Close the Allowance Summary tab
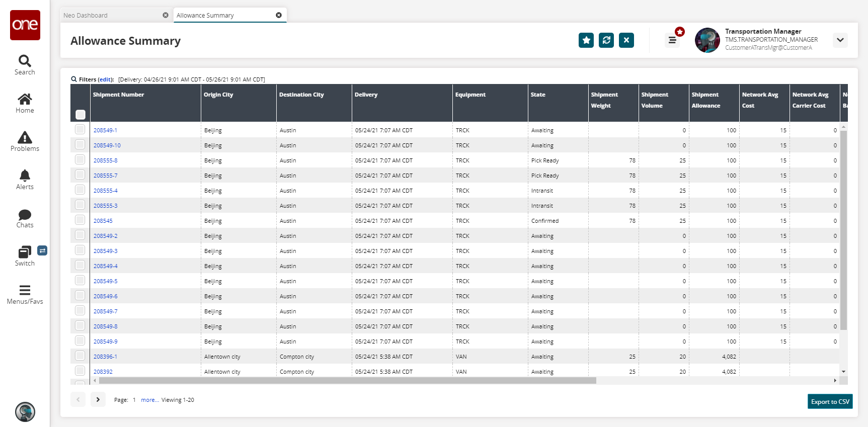Image resolution: width=868 pixels, height=427 pixels. (x=279, y=15)
